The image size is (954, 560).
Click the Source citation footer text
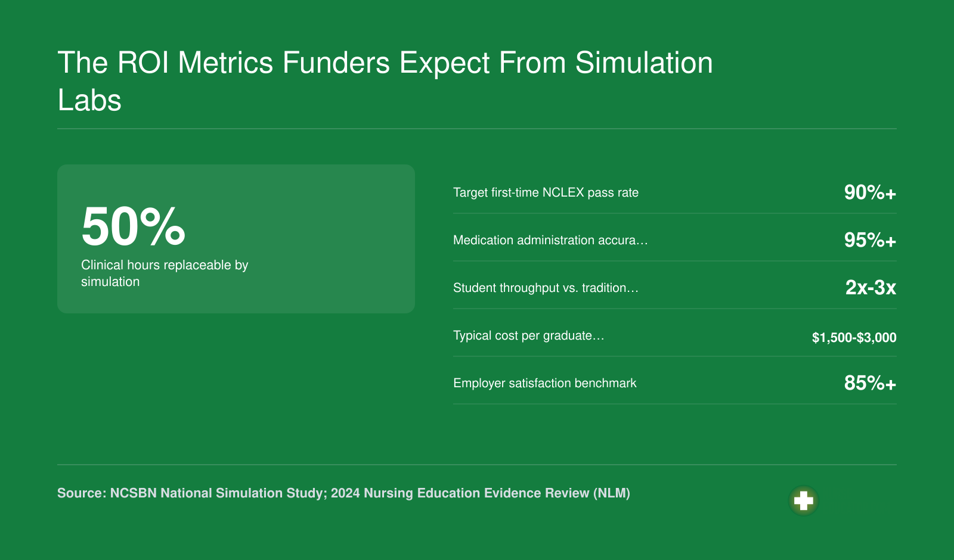[x=343, y=493]
